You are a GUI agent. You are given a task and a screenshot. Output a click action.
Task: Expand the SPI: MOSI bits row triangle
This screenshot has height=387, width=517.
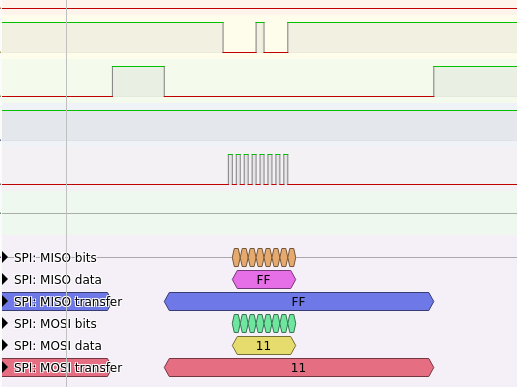pyautogui.click(x=5, y=323)
